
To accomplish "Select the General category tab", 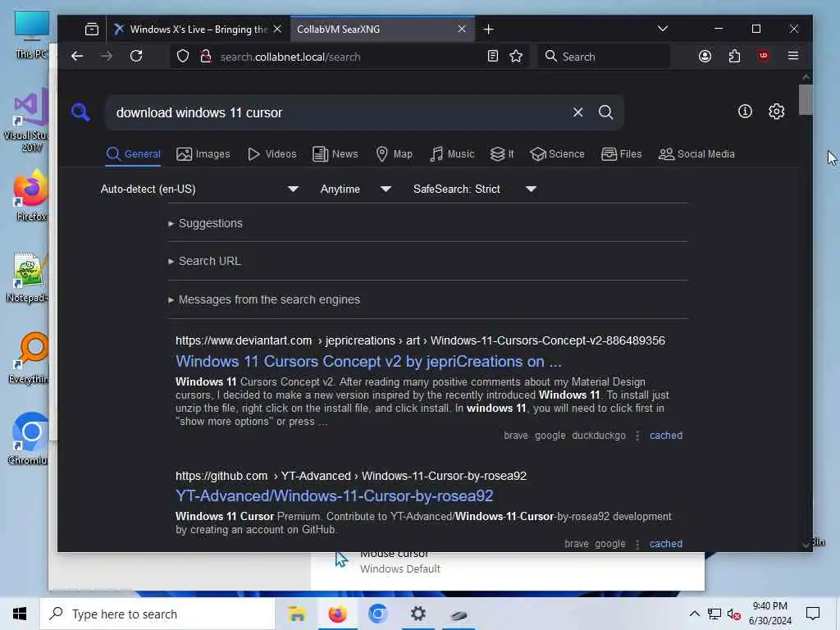I will [x=134, y=154].
